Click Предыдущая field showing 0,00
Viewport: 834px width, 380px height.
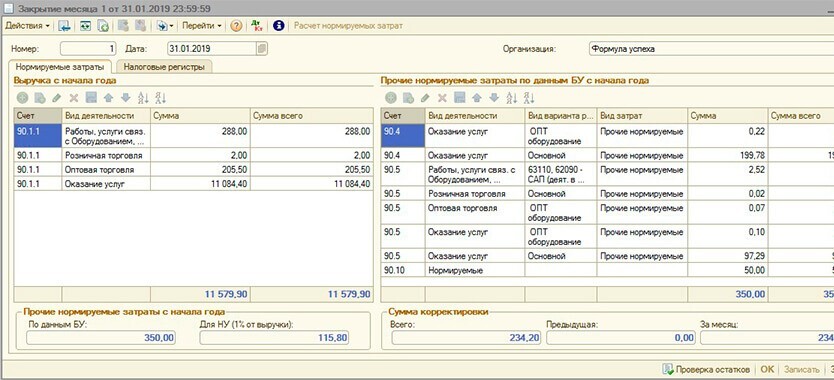[x=621, y=337]
